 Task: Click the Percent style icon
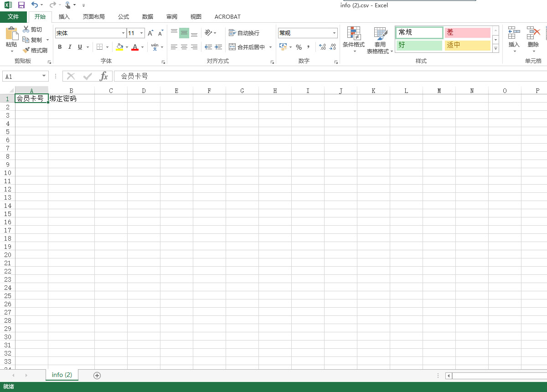point(299,47)
